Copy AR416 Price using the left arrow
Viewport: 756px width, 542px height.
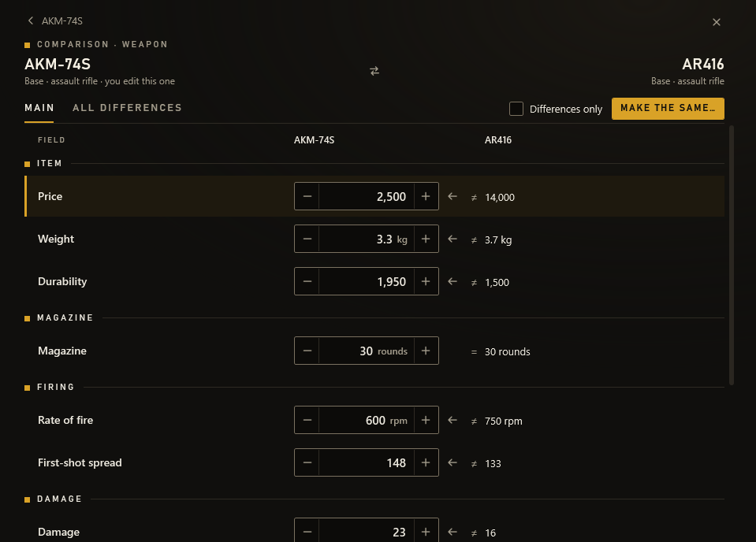(x=452, y=196)
